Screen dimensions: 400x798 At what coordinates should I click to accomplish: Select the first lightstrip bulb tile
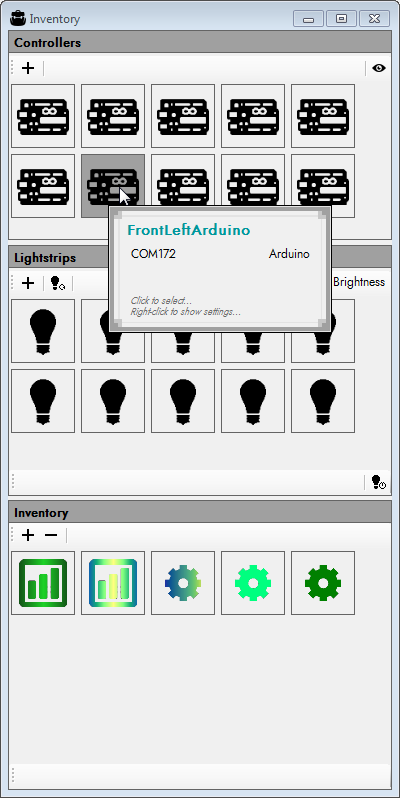[43, 331]
